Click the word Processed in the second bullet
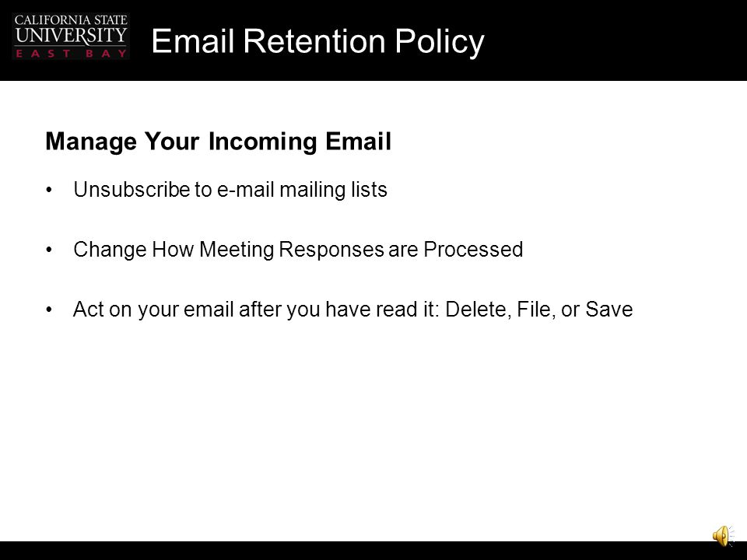Viewport: 747px width, 560px height. pos(474,250)
